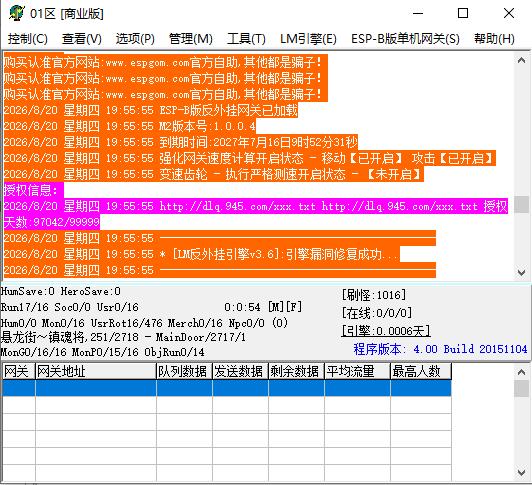The image size is (532, 485).
Task: Open the 选项(P) menu
Action: [x=135, y=39]
